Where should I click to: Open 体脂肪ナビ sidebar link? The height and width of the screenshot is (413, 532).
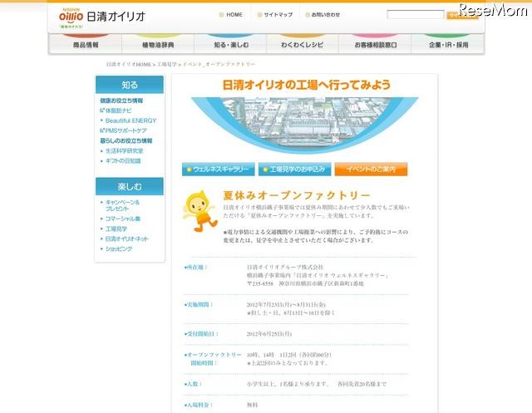click(118, 111)
